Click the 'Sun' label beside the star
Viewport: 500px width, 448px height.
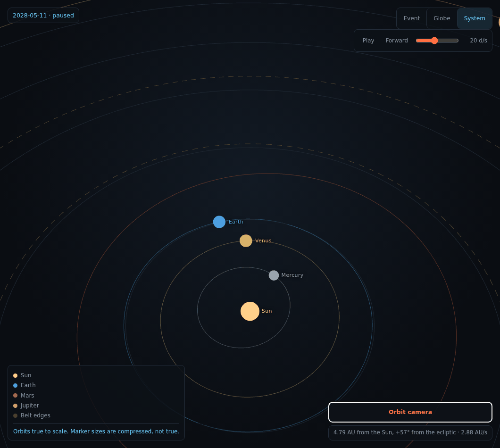(x=267, y=311)
